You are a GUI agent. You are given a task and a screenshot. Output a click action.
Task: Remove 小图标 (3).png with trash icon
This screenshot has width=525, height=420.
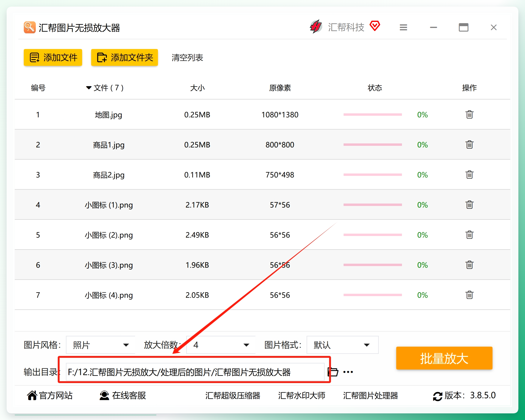click(x=469, y=265)
